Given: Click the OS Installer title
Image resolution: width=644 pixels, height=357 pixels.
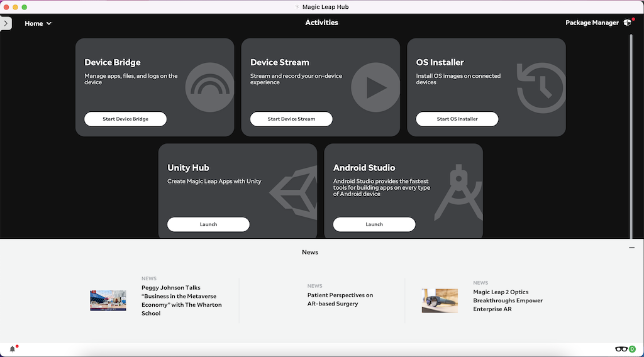Looking at the screenshot, I should [x=440, y=62].
